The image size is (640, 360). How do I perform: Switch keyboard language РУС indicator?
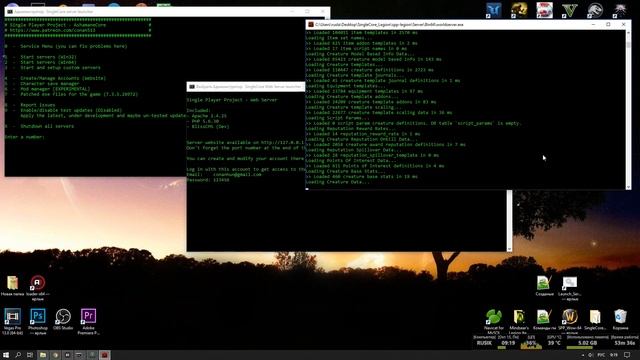pyautogui.click(x=601, y=355)
